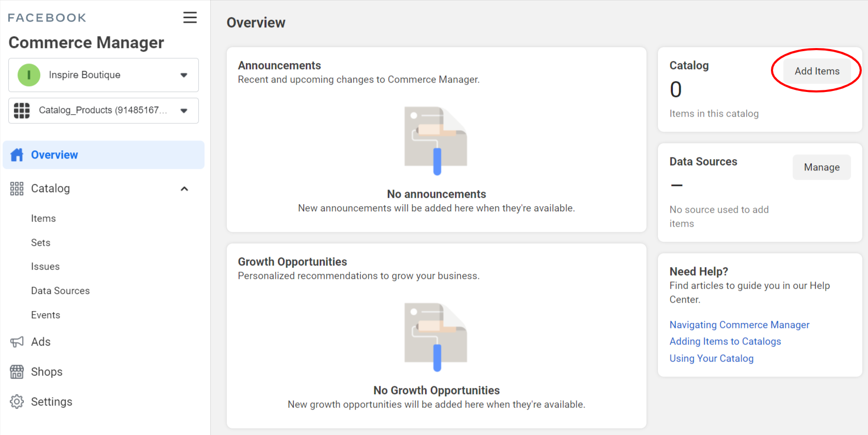868x435 pixels.
Task: Open the Inspire Boutique account dropdown
Action: click(183, 75)
